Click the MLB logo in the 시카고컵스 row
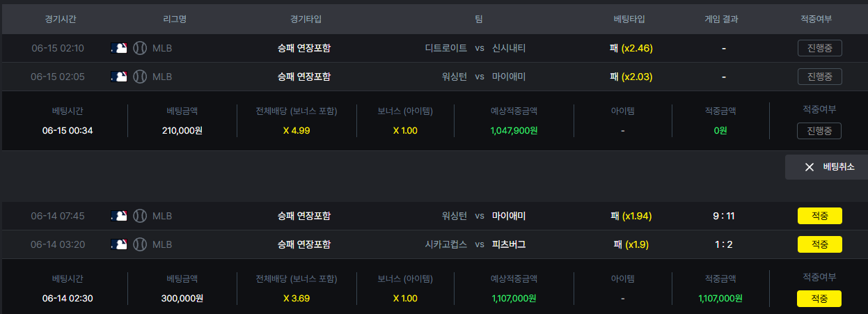 119,244
